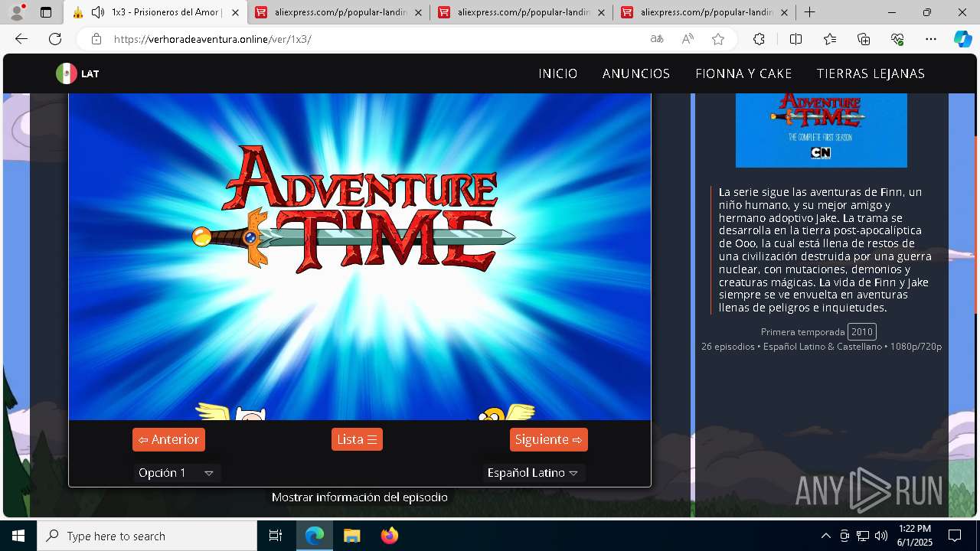Launch Firefox from the taskbar

pos(389,536)
